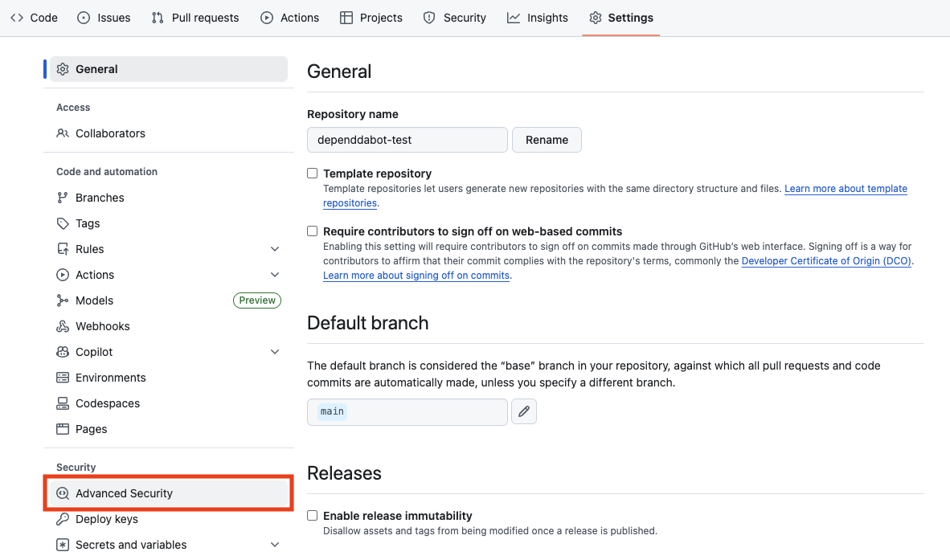Open Developer Certificate of Origin link
Viewport: 950px width, 560px height.
pyautogui.click(x=826, y=261)
